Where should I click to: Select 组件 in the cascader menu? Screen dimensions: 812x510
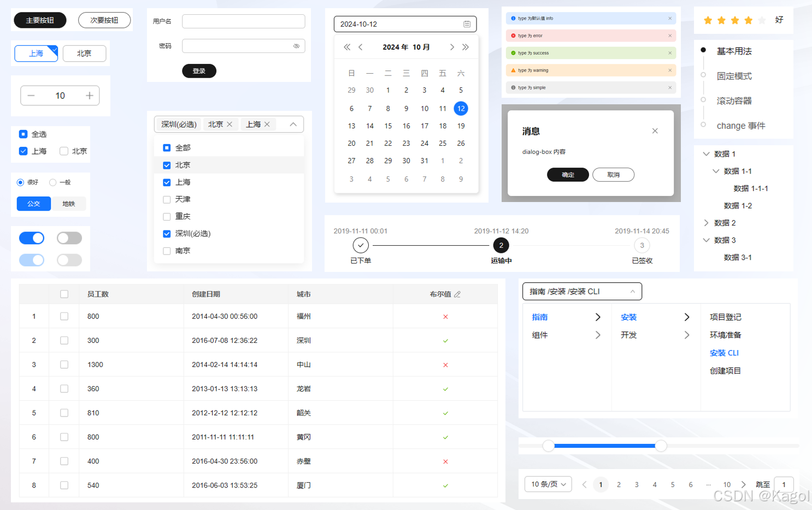pos(540,335)
